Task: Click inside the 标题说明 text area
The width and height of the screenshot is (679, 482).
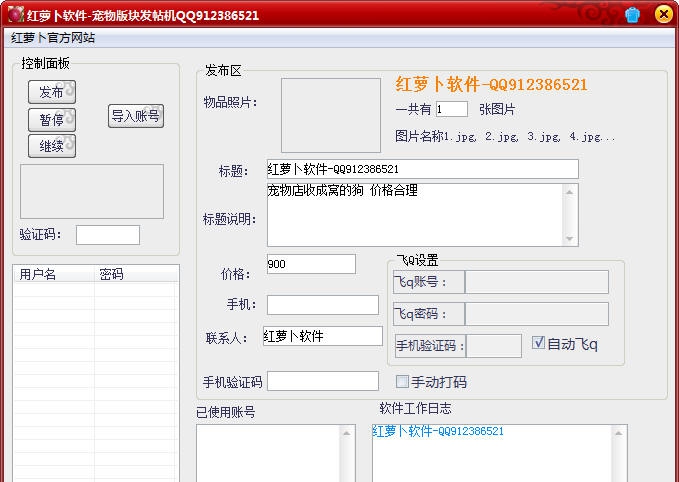Action: click(415, 215)
